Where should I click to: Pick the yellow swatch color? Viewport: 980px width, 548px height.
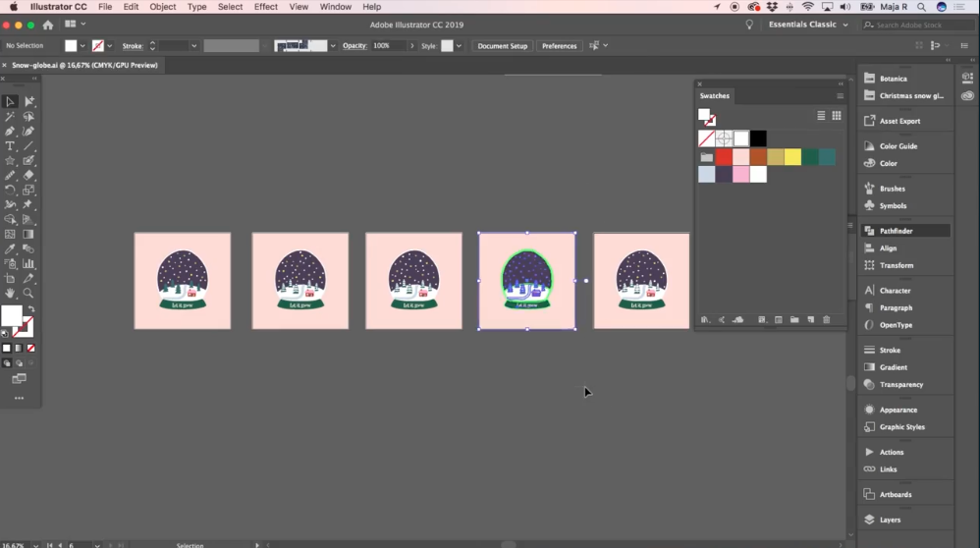click(x=792, y=157)
